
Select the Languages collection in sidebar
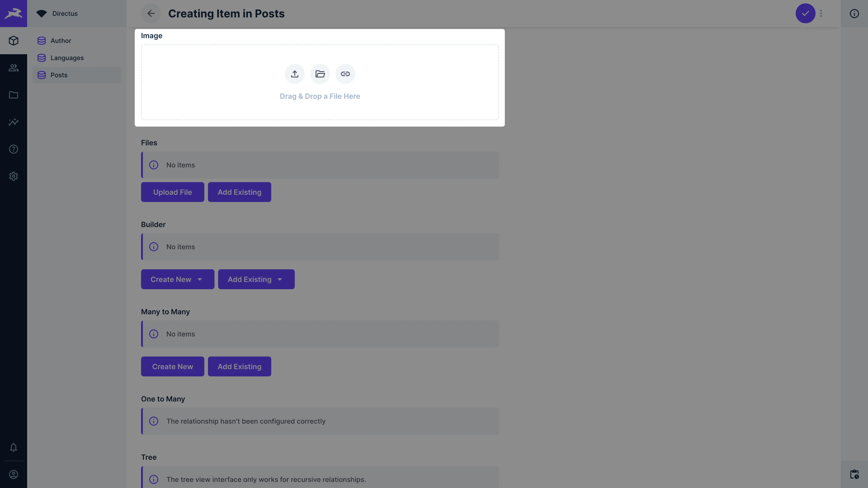[x=67, y=58]
